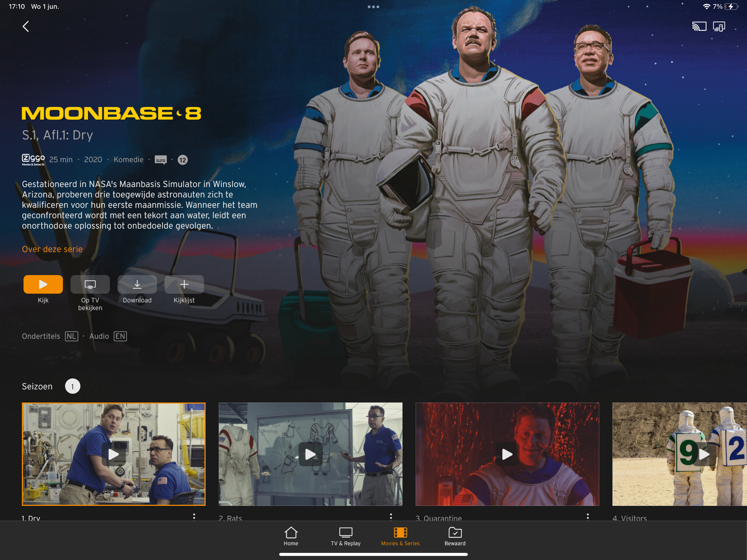Select the NL subtitles badge
This screenshot has width=747, height=560.
click(x=71, y=336)
